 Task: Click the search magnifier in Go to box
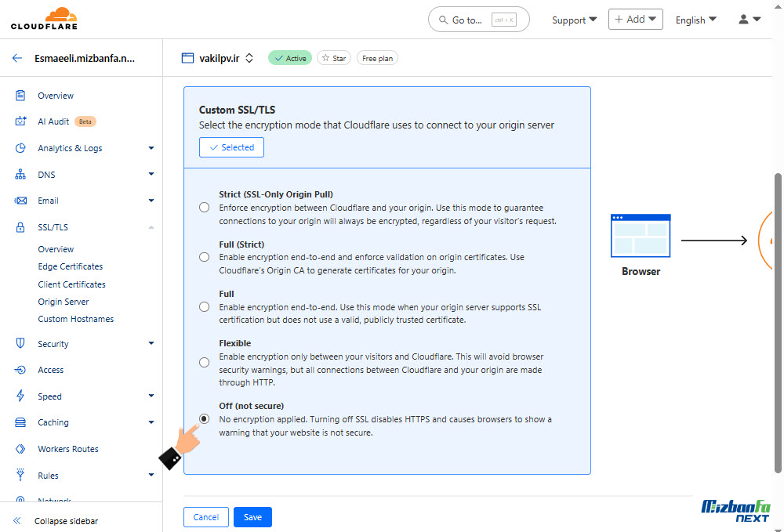click(443, 20)
